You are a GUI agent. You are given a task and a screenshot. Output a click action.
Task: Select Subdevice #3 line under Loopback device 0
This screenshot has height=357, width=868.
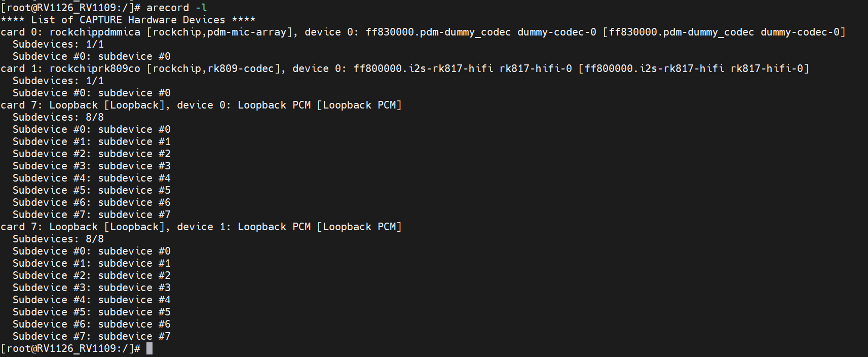coord(91,166)
